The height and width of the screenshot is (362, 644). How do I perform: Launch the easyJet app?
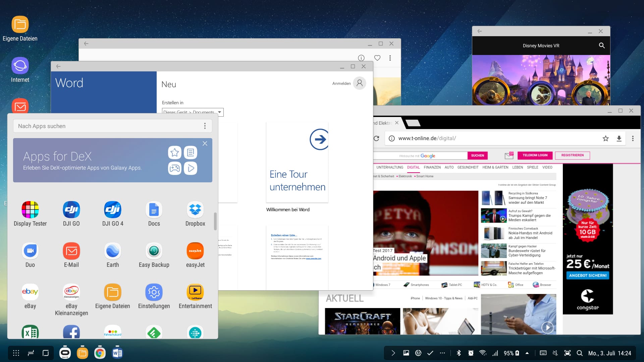point(195,251)
